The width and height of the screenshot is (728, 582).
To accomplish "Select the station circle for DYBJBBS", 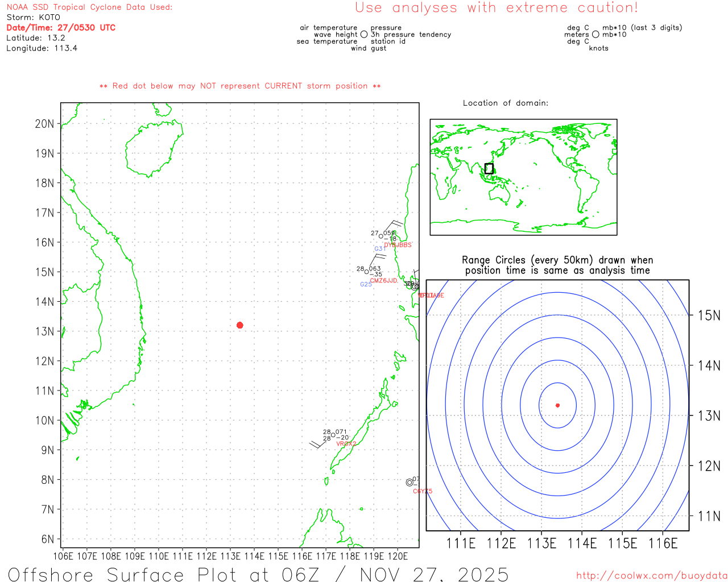I will (381, 236).
